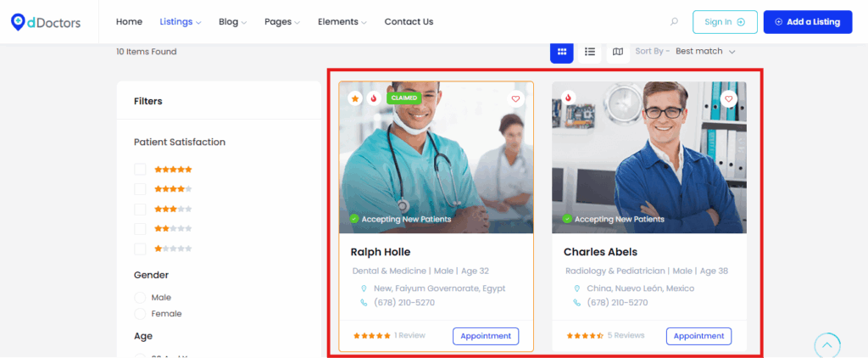Image resolution: width=868 pixels, height=358 pixels.
Task: Click the scroll-to-top arrow button
Action: point(827,344)
